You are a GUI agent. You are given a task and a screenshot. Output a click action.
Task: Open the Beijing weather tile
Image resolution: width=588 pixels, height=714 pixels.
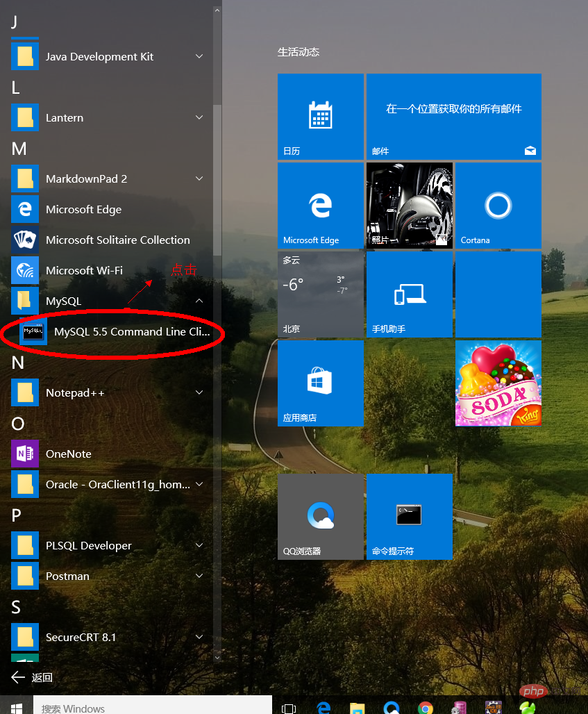[321, 294]
